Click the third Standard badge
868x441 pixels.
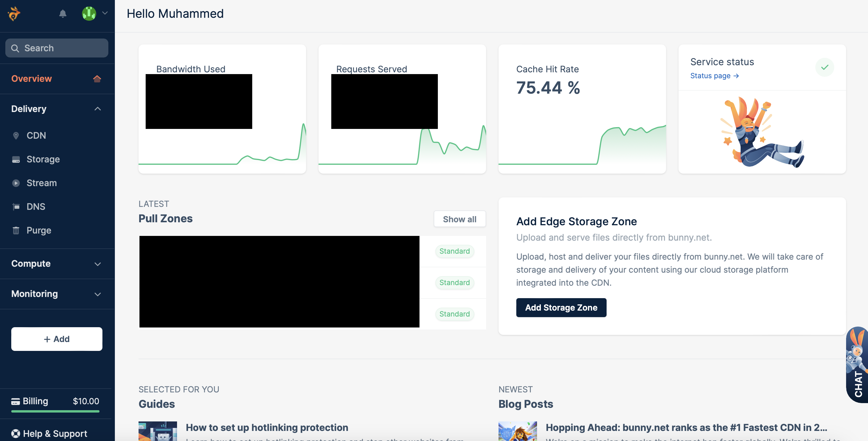tap(454, 314)
